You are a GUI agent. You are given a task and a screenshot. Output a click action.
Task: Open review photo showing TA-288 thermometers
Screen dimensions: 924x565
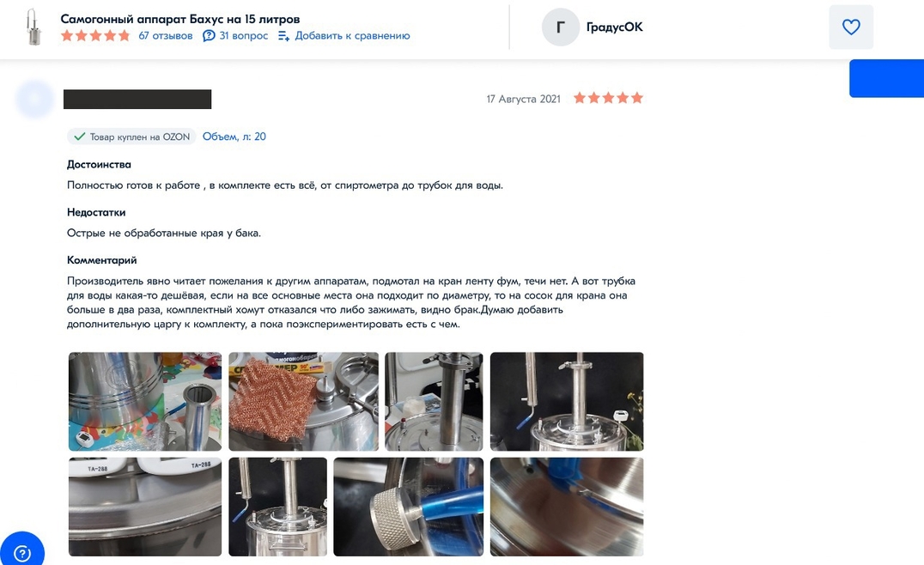click(x=145, y=507)
